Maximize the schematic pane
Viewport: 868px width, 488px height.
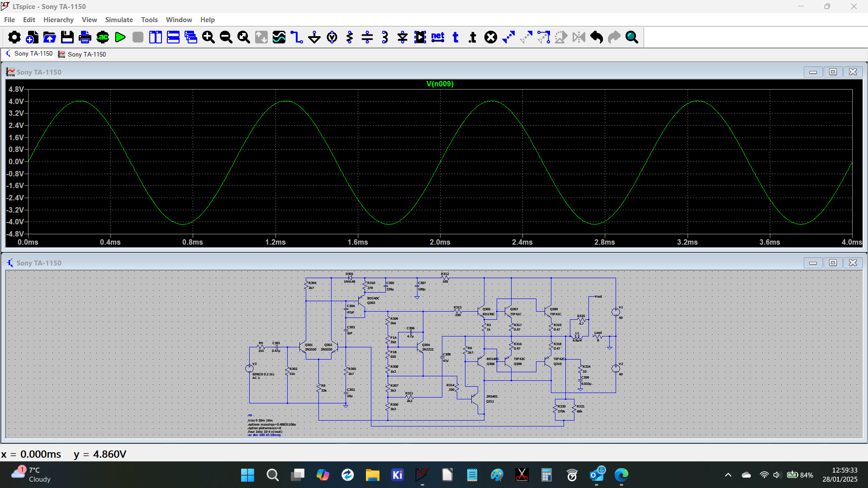point(833,263)
